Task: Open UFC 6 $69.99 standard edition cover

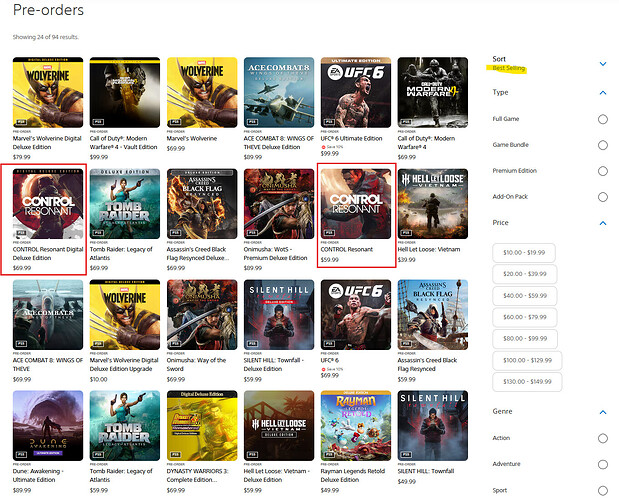Action: tap(356, 315)
